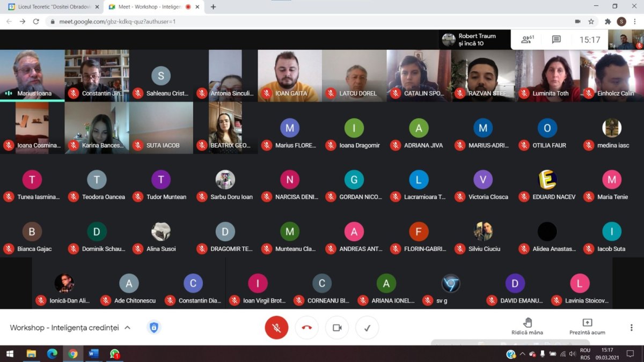644x362 pixels.
Task: Switch to the Liceul Teoretic browser tab
Action: coord(54,7)
